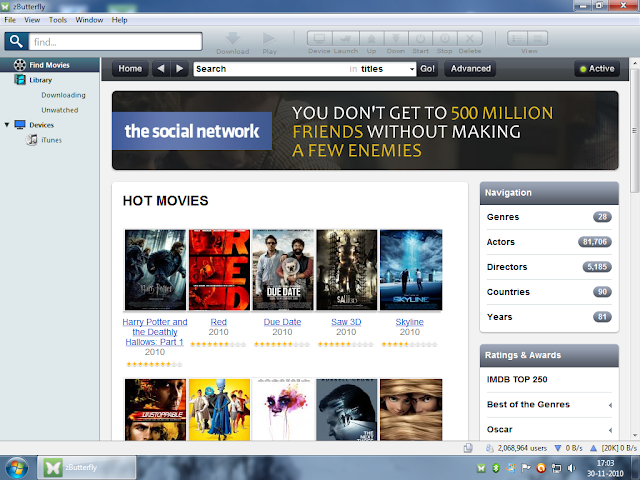The width and height of the screenshot is (640, 480).
Task: Open the Due Date movie link
Action: click(x=282, y=322)
